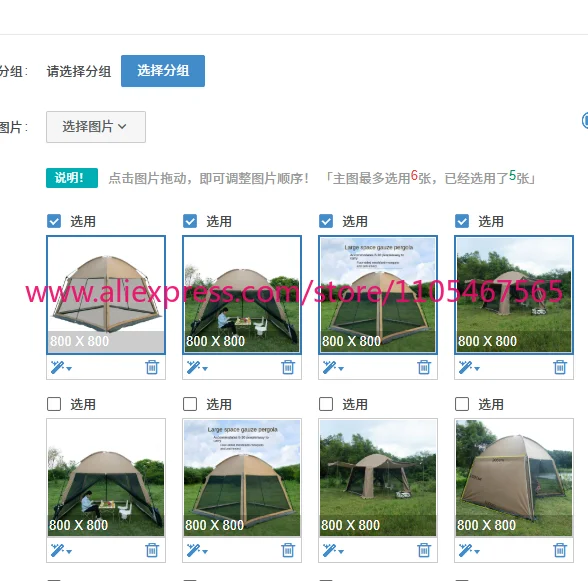This screenshot has width=588, height=581.
Task: Select the checked person-at-table tent thumbnail
Action: pos(242,295)
